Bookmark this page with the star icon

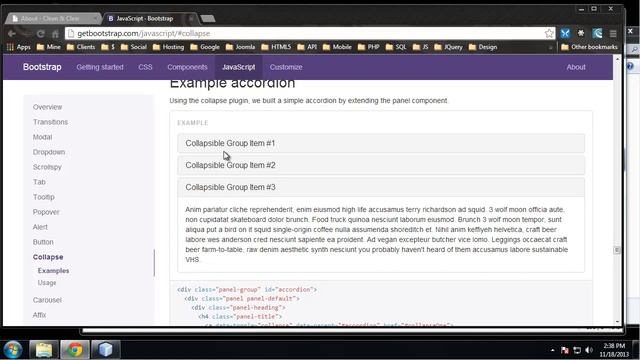pos(549,33)
